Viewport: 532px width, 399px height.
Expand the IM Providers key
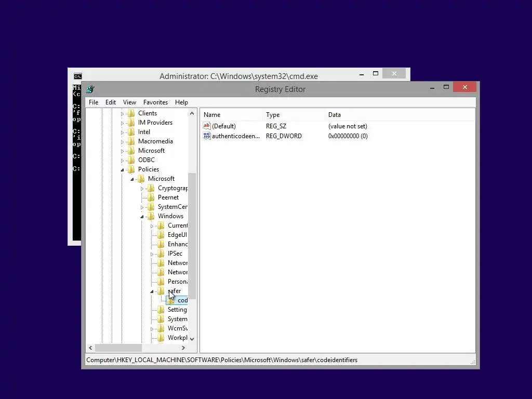122,123
